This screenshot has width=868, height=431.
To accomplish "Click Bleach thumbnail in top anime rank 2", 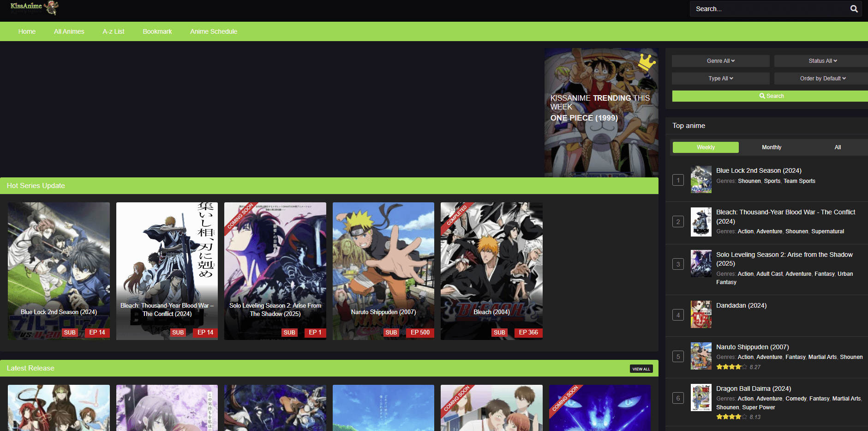I will [701, 222].
